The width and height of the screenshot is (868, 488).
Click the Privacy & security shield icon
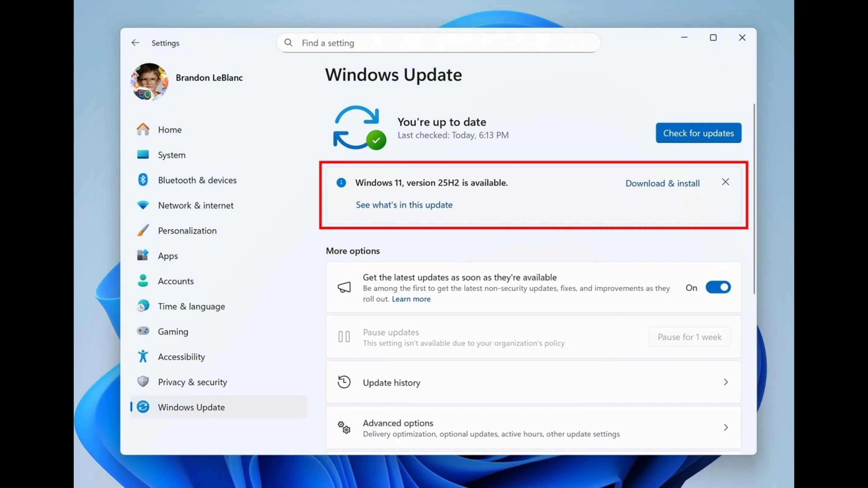pyautogui.click(x=143, y=382)
